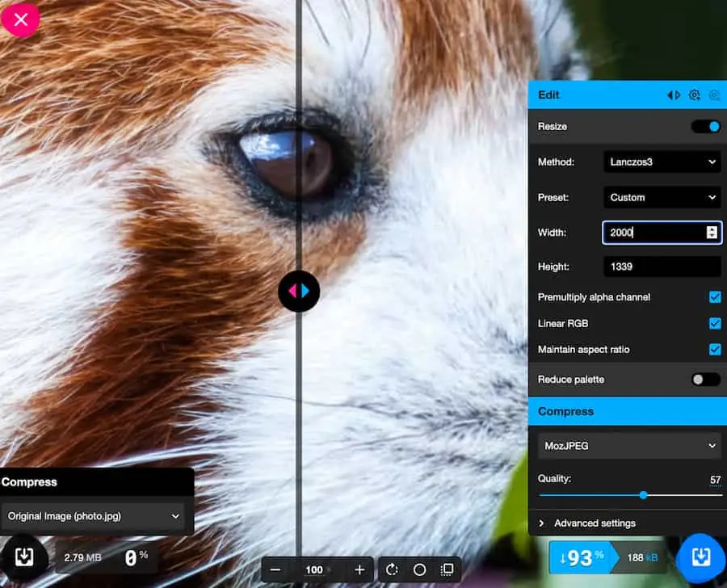Screen dimensions: 727x588
Task: Disable the Resize toggle
Action: (705, 127)
